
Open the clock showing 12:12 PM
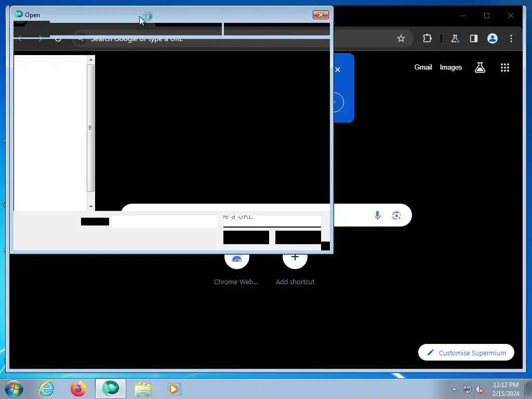pos(506,389)
